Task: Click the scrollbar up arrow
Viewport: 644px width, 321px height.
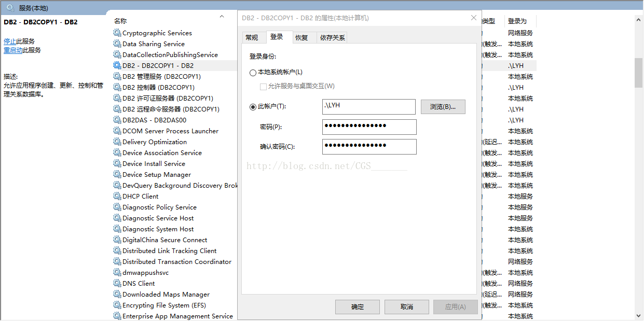Action: (x=639, y=19)
